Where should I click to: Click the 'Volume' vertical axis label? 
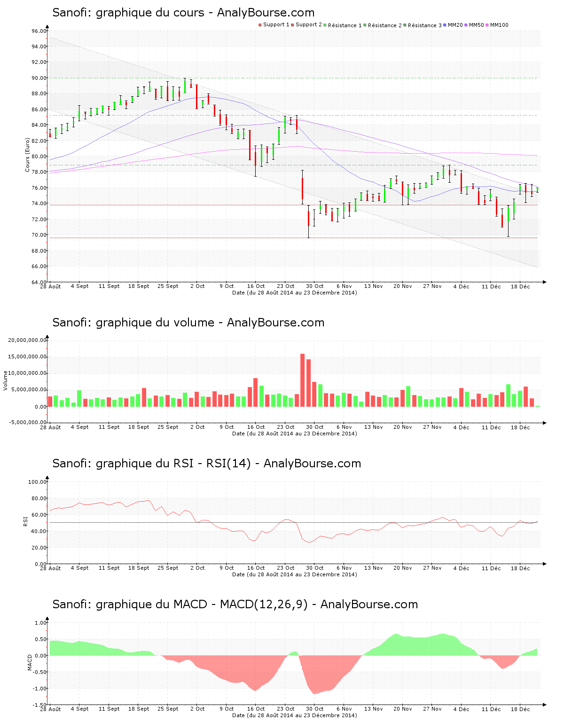click(6, 380)
